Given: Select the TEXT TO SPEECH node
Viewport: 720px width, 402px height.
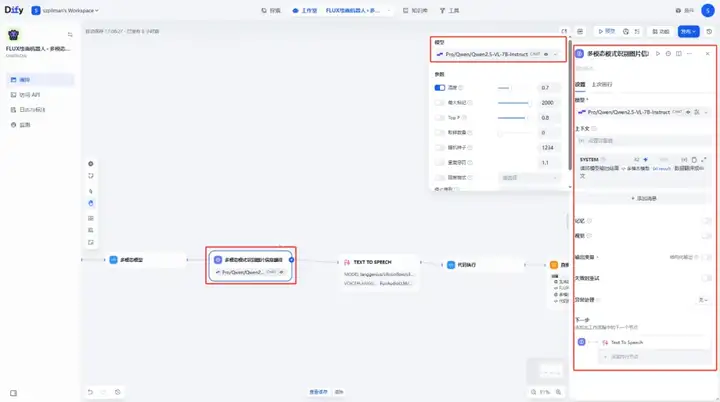Looking at the screenshot, I should click(379, 272).
